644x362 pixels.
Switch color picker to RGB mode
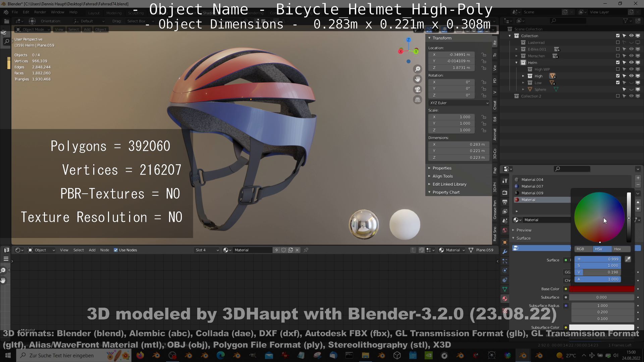tap(583, 249)
